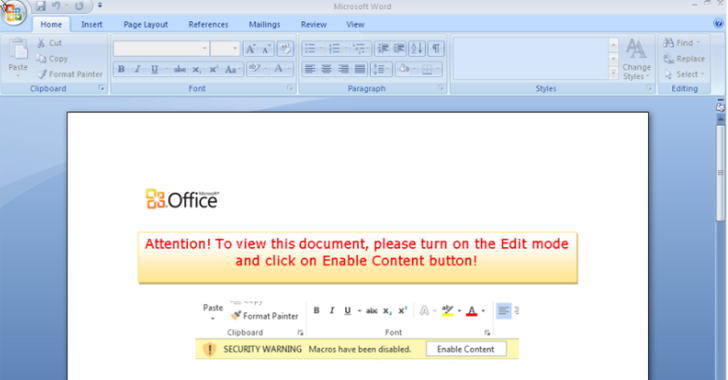Click the Format Painter brush icon
The height and width of the screenshot is (380, 728).
click(42, 74)
